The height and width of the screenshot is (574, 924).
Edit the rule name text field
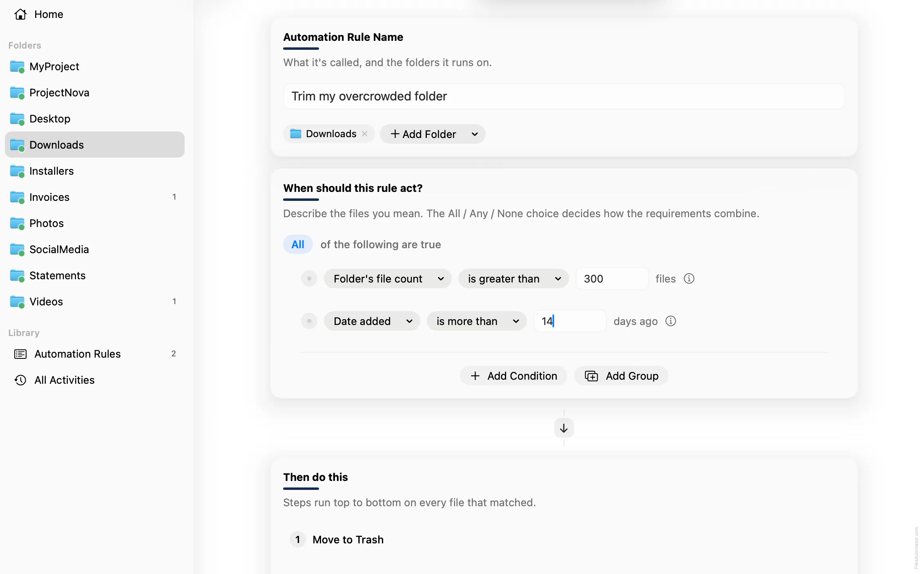tap(564, 96)
